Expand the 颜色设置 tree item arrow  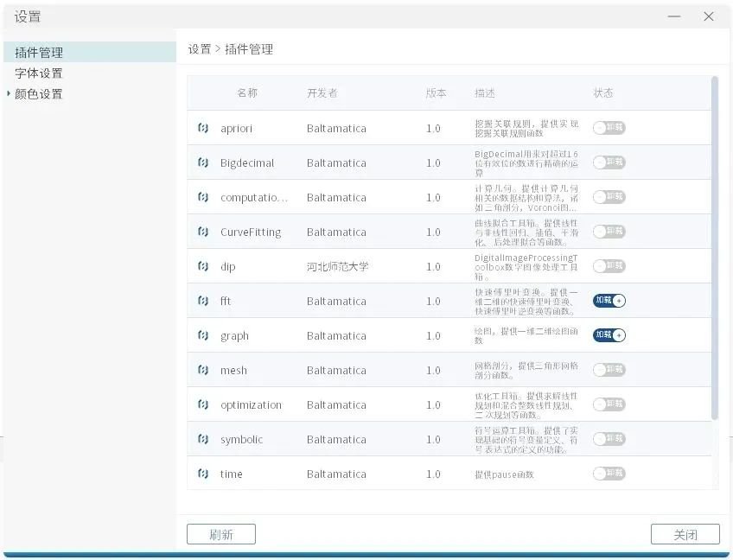9,93
